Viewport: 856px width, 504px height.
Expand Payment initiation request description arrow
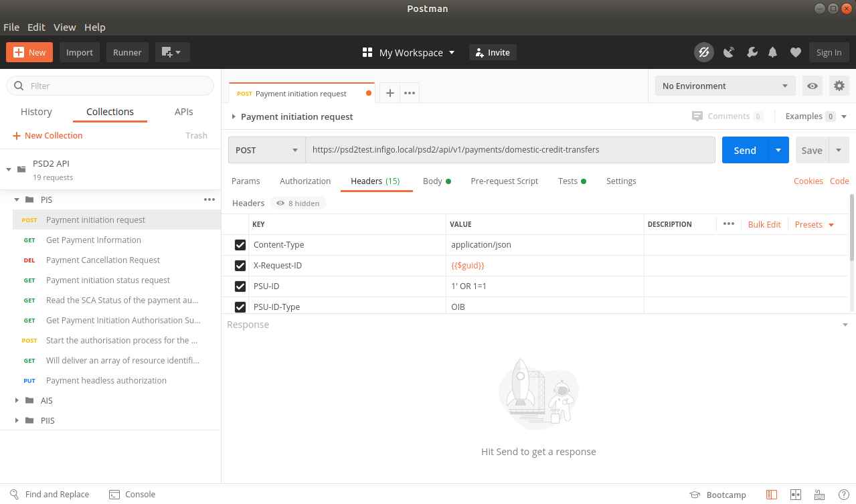[234, 116]
